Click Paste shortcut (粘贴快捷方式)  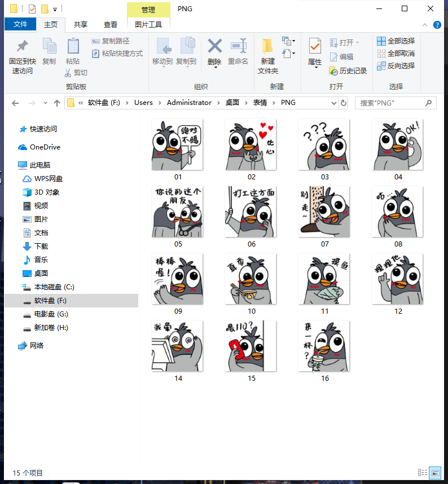[x=117, y=54]
